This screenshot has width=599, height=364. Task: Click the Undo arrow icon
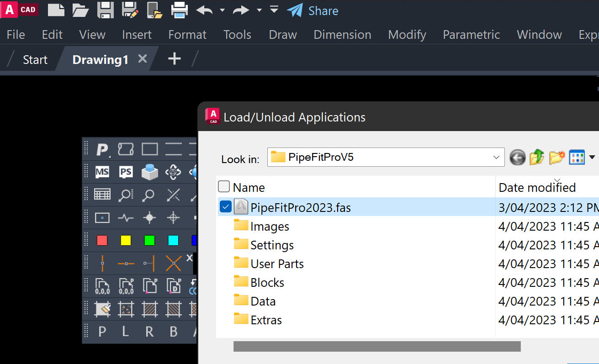tap(205, 10)
